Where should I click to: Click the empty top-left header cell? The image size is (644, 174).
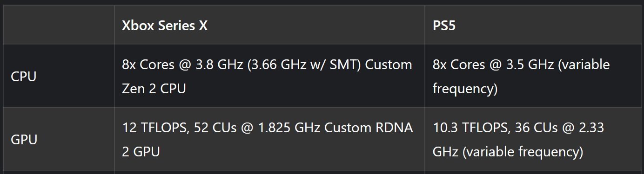click(59, 25)
